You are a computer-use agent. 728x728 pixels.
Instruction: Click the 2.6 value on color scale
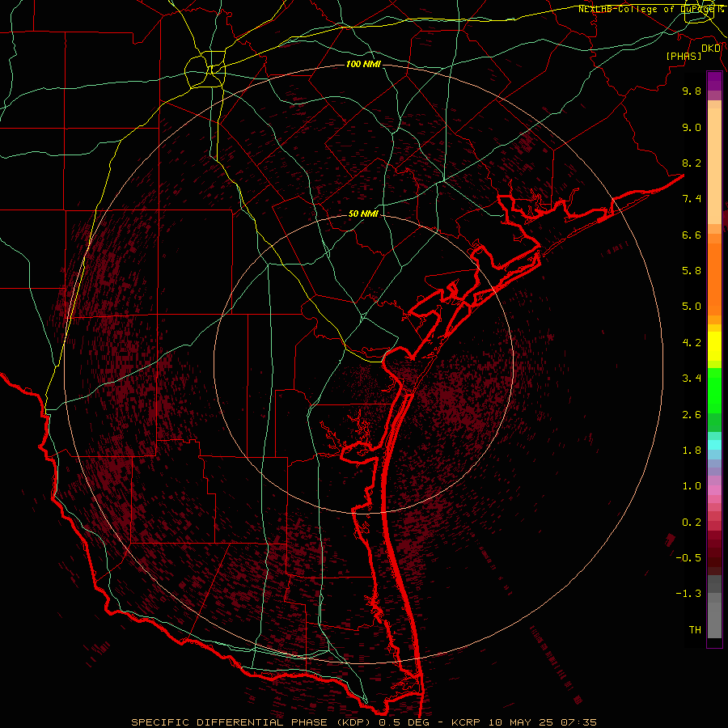click(692, 415)
